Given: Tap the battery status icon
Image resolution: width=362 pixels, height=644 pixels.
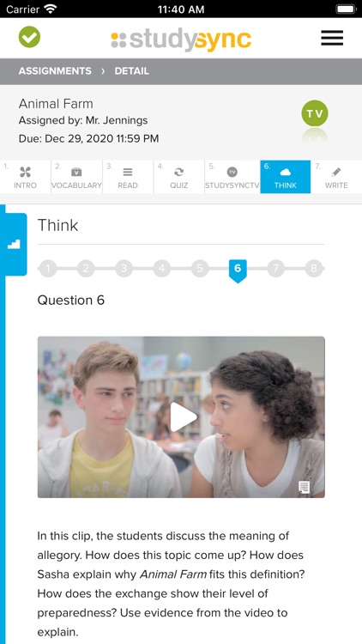Looking at the screenshot, I should (346, 9).
